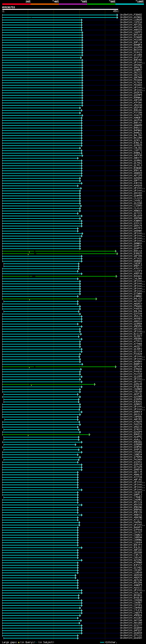Click the =100char. scale legend bar
The height and width of the screenshot is (644, 146).
pyautogui.click(x=102, y=642)
